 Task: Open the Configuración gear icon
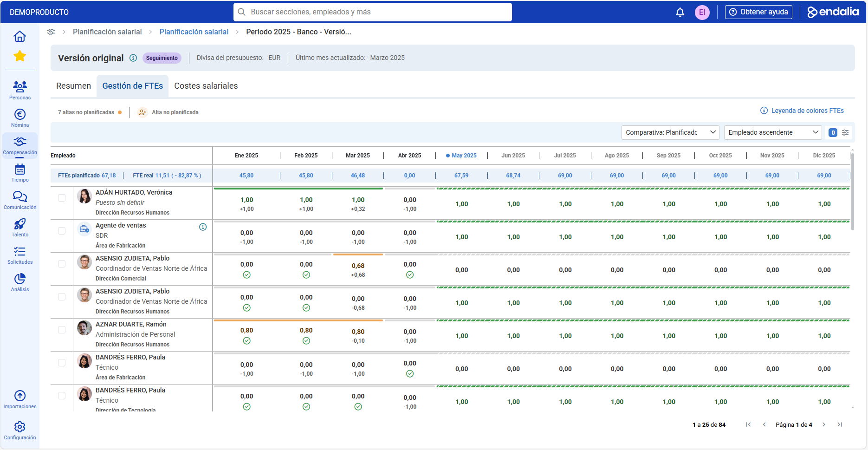click(x=20, y=427)
